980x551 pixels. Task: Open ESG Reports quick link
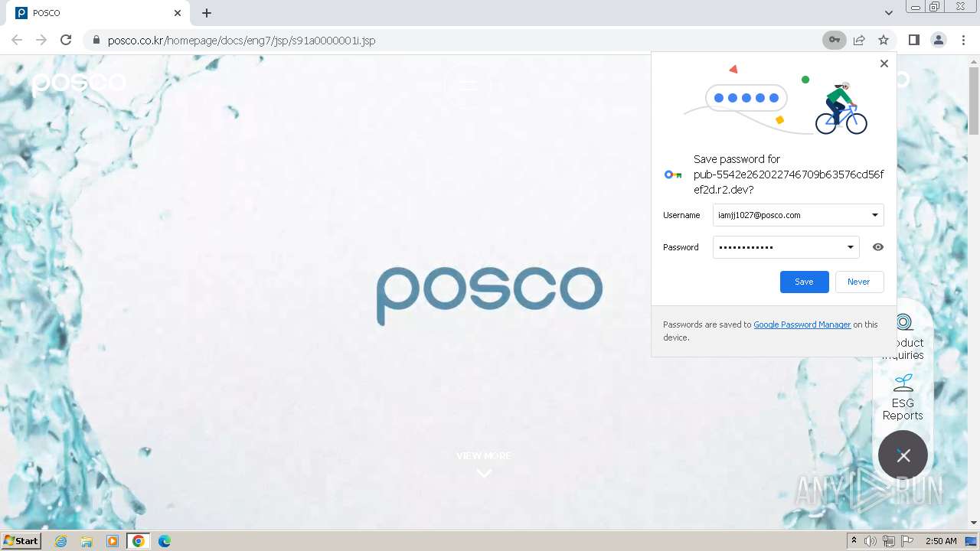coord(903,397)
